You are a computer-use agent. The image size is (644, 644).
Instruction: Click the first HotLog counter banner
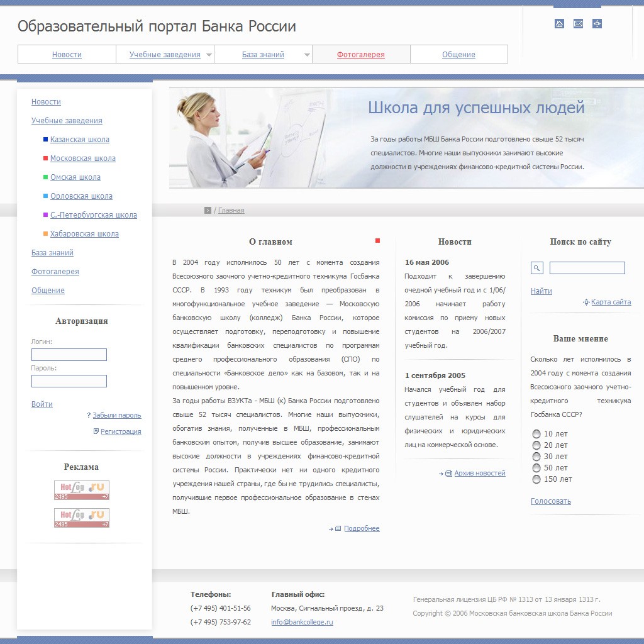point(82,490)
